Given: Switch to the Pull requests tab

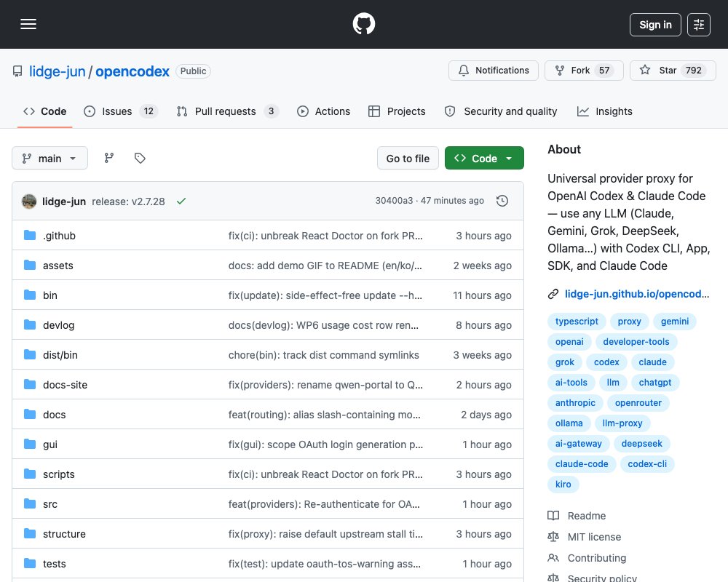Looking at the screenshot, I should (x=227, y=111).
